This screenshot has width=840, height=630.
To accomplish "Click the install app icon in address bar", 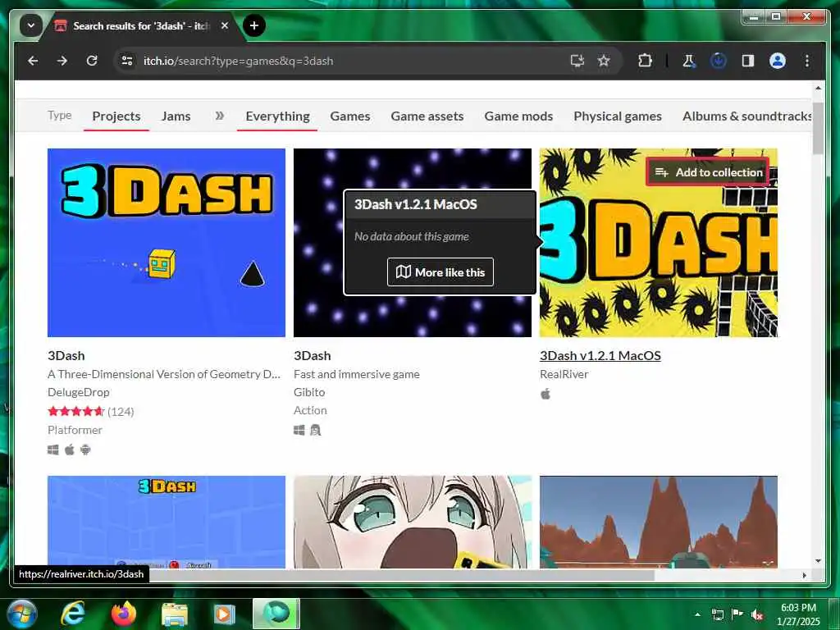I will [x=577, y=61].
